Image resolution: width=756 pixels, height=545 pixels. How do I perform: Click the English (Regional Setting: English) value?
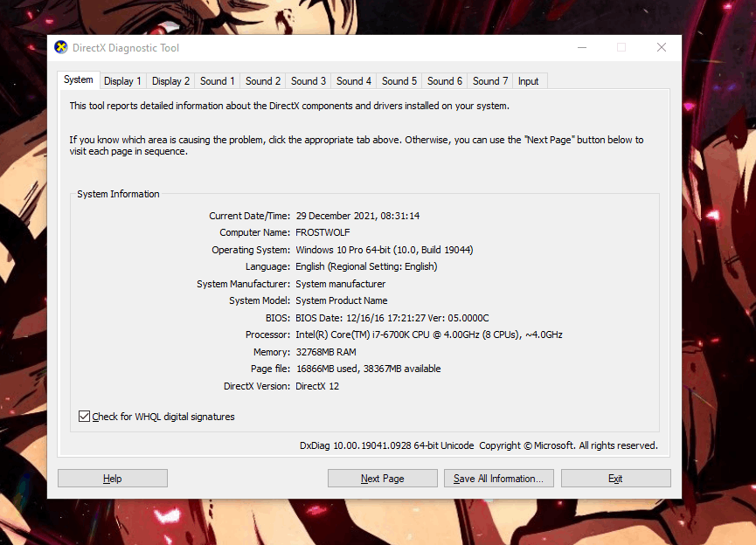(x=366, y=266)
